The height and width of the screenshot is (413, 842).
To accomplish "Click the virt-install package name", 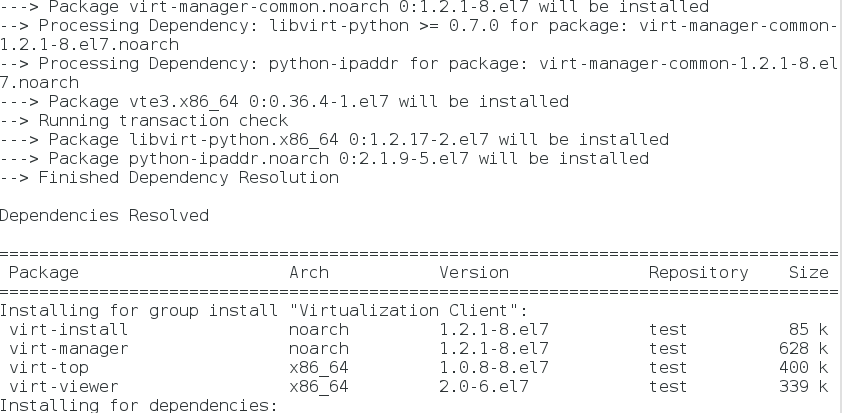I will [69, 329].
